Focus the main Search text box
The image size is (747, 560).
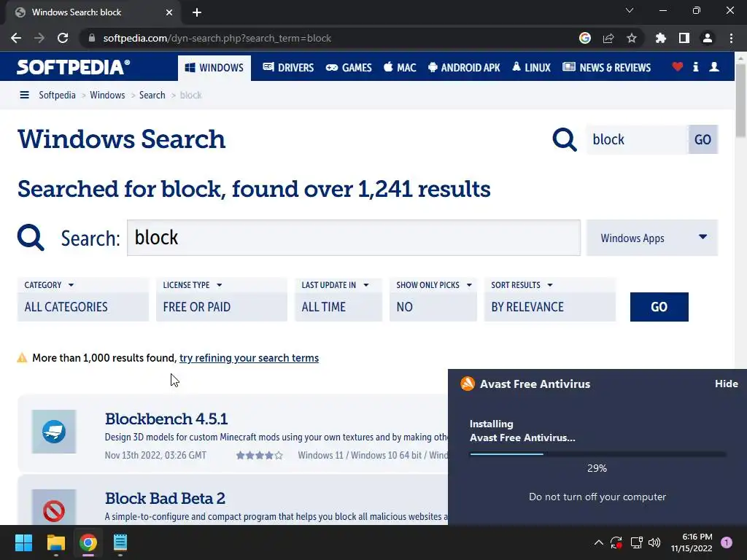pyautogui.click(x=354, y=238)
